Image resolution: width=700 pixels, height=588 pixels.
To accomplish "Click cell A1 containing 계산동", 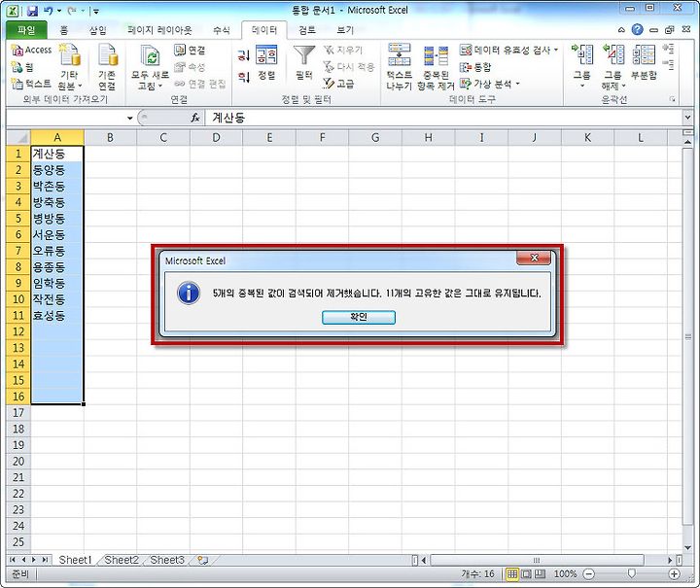I will [57, 154].
